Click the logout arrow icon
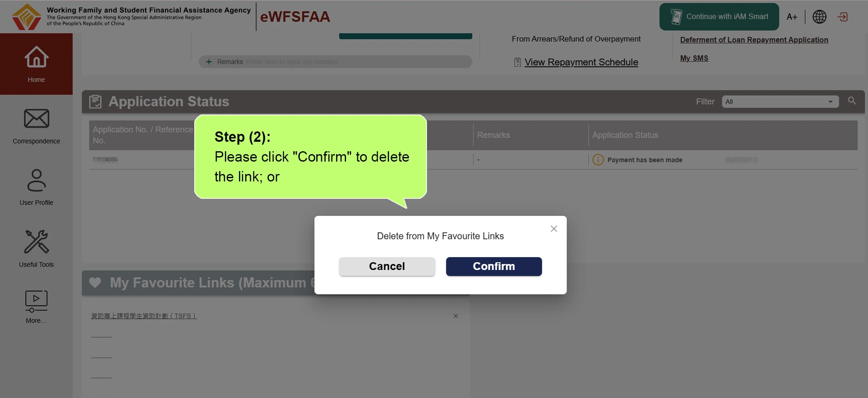868x398 pixels. tap(842, 17)
